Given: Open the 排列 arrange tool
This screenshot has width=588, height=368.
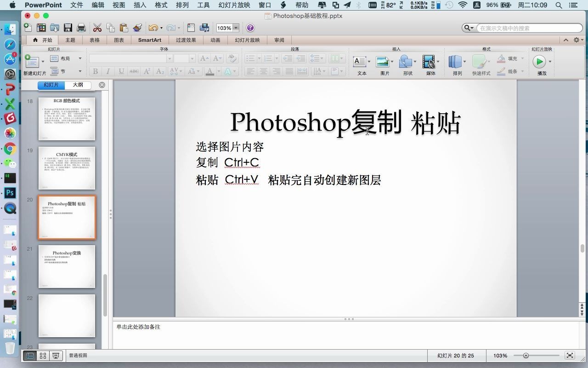Looking at the screenshot, I should 456,61.
